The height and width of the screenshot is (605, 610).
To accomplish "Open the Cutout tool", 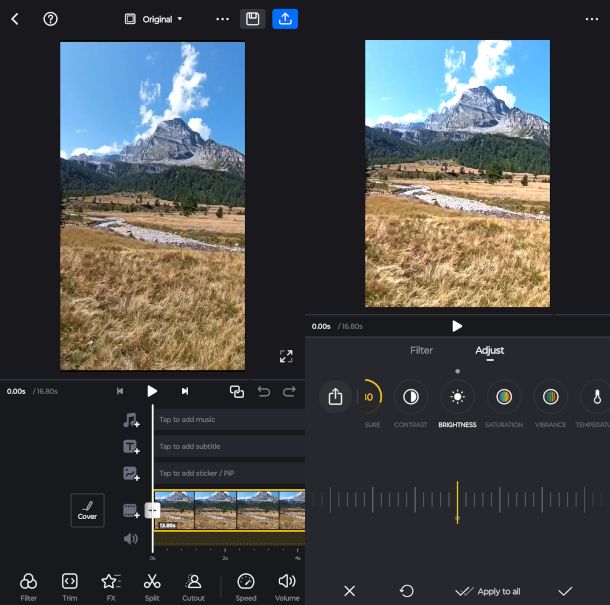I will point(193,587).
